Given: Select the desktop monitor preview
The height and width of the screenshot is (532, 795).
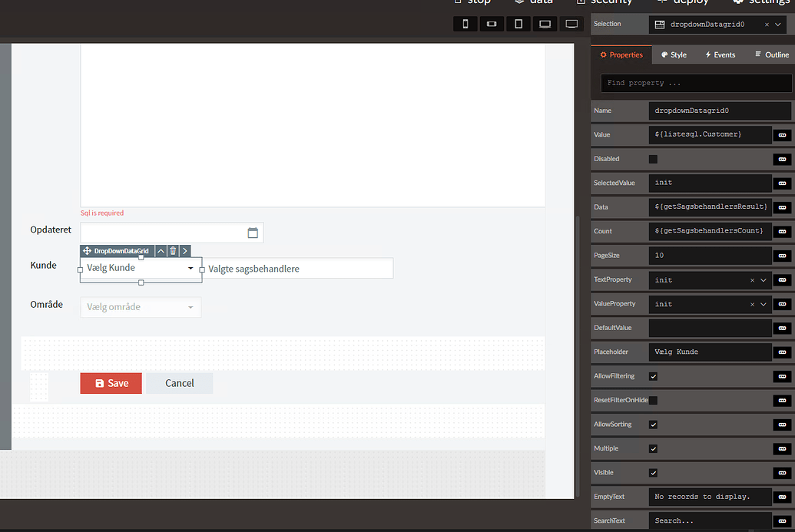Looking at the screenshot, I should (x=571, y=24).
